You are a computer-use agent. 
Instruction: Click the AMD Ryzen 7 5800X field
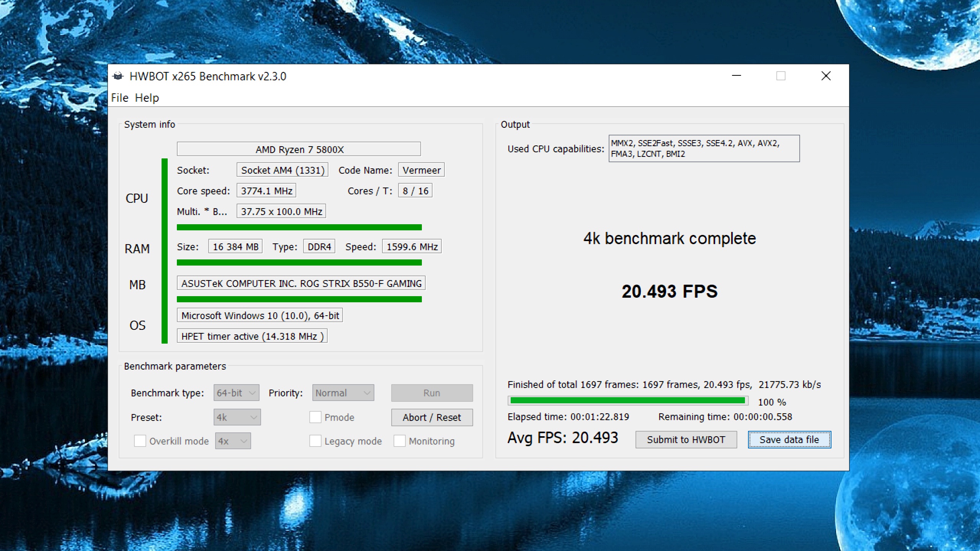[x=299, y=149]
